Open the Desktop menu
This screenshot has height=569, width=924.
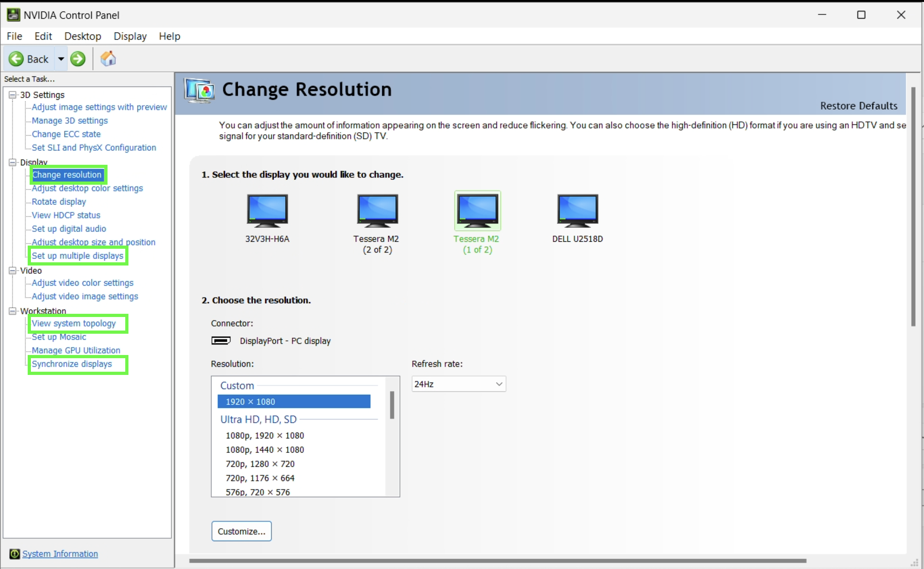coord(82,36)
